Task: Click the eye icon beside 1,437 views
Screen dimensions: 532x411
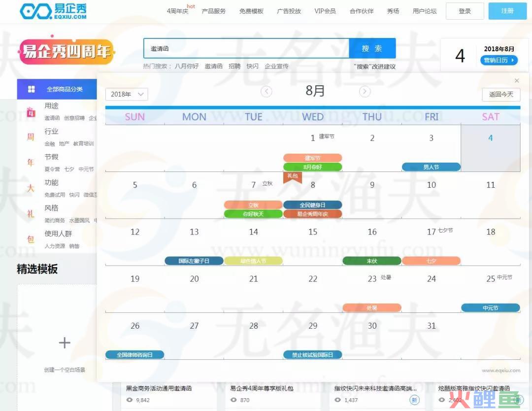Action: click(x=337, y=400)
